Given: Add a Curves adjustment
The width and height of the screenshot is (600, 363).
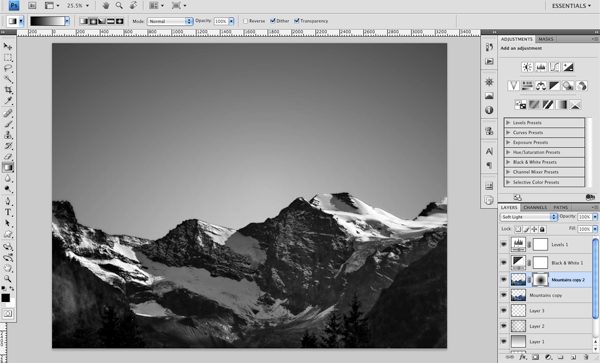Looking at the screenshot, I should (x=554, y=67).
